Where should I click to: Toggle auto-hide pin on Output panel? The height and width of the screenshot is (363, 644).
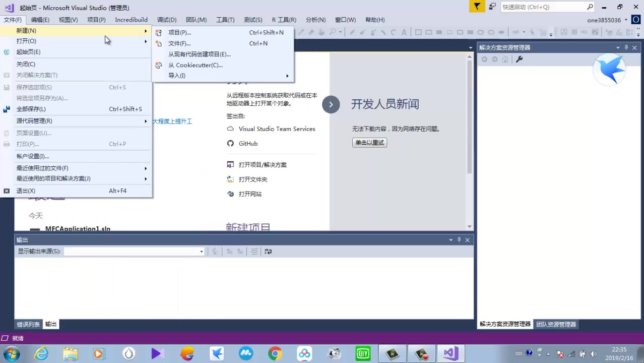pos(459,240)
